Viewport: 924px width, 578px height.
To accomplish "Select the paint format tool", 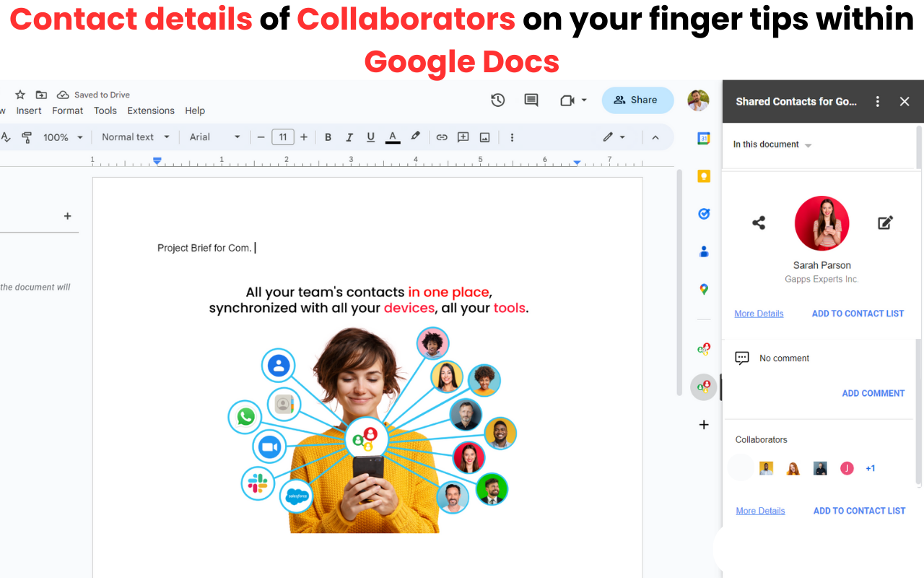I will point(27,137).
